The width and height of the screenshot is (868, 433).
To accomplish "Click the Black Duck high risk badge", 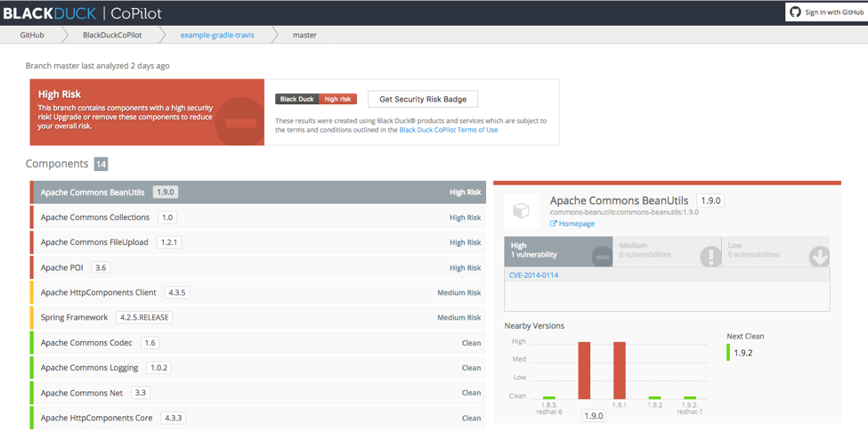I will (x=315, y=99).
